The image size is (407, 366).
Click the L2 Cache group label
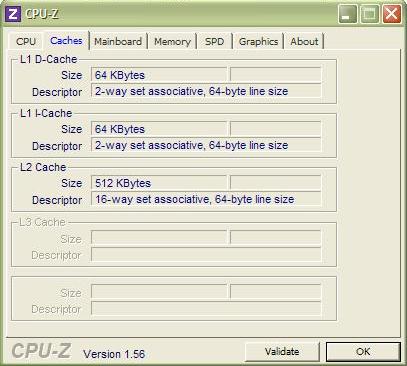[x=43, y=167]
